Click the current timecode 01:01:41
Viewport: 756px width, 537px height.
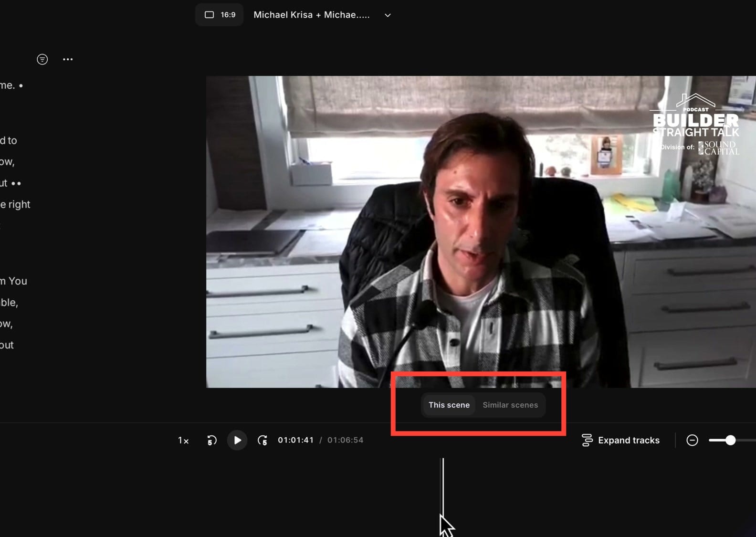point(296,440)
